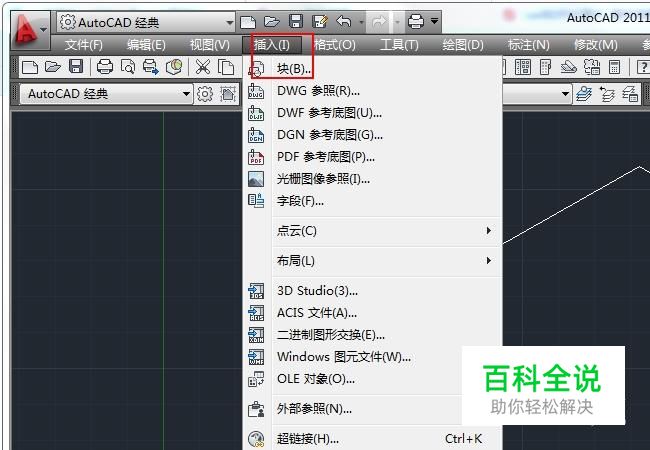The width and height of the screenshot is (650, 450).
Task: Expand the undo history dropdown arrow
Action: (361, 22)
